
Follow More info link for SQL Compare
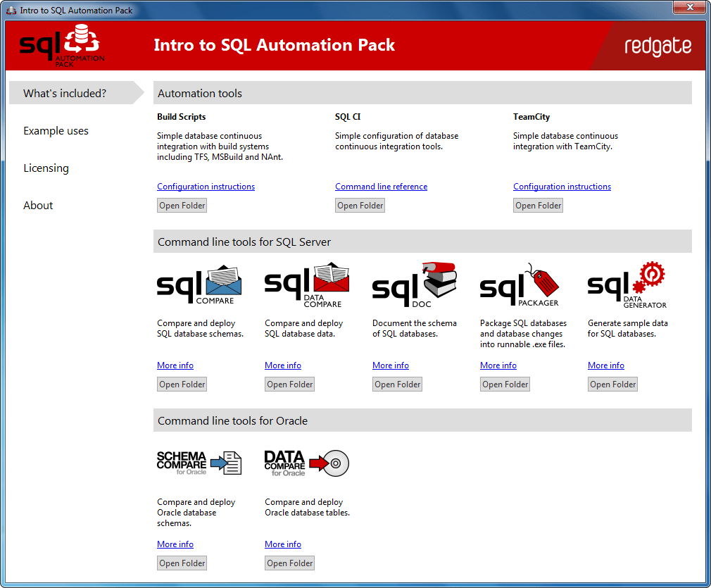tap(175, 365)
